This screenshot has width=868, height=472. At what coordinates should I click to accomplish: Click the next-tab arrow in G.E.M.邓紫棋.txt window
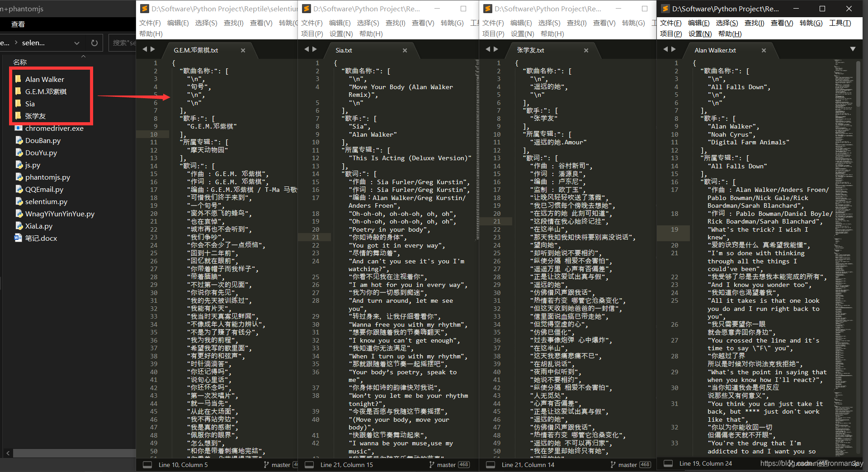[153, 49]
